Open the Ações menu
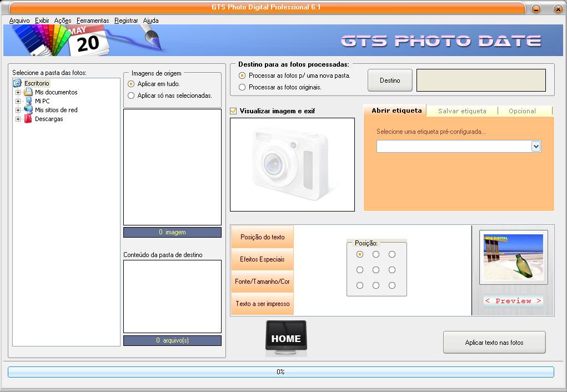This screenshot has width=567, height=392. tap(63, 21)
